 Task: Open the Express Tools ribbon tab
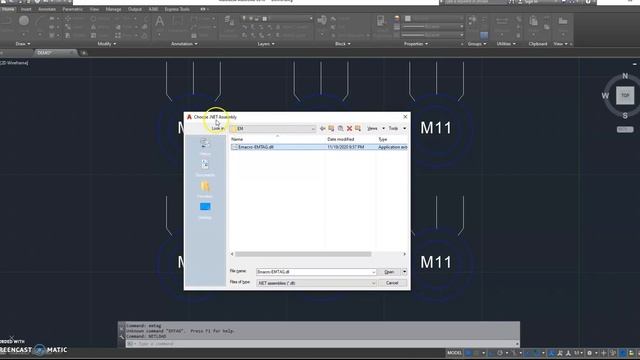click(177, 9)
